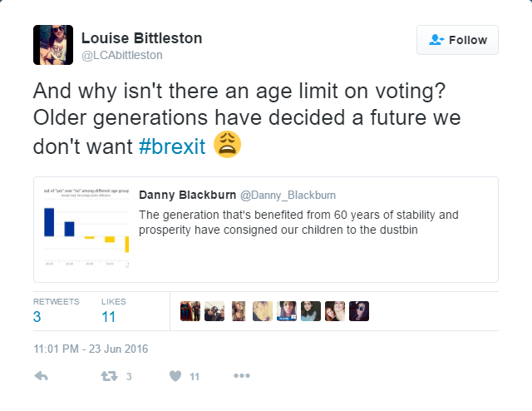This screenshot has width=532, height=411.
Task: Follow Louise Bittleston
Action: [x=457, y=40]
